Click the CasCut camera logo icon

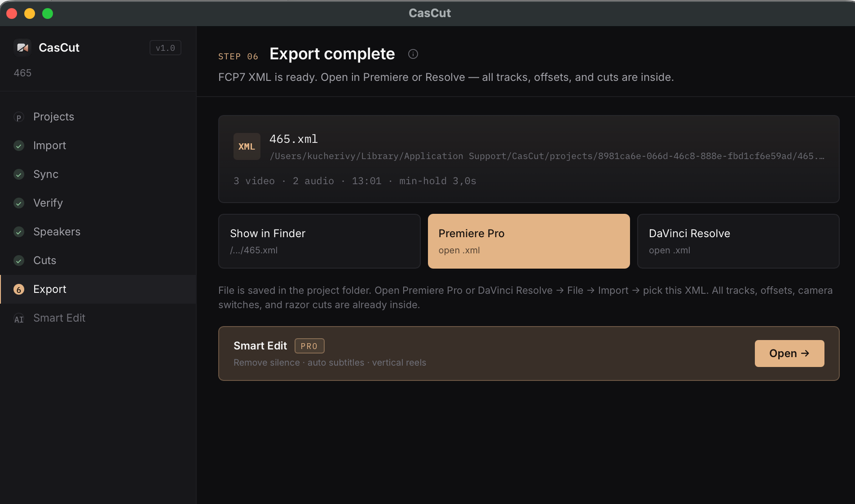pos(22,48)
